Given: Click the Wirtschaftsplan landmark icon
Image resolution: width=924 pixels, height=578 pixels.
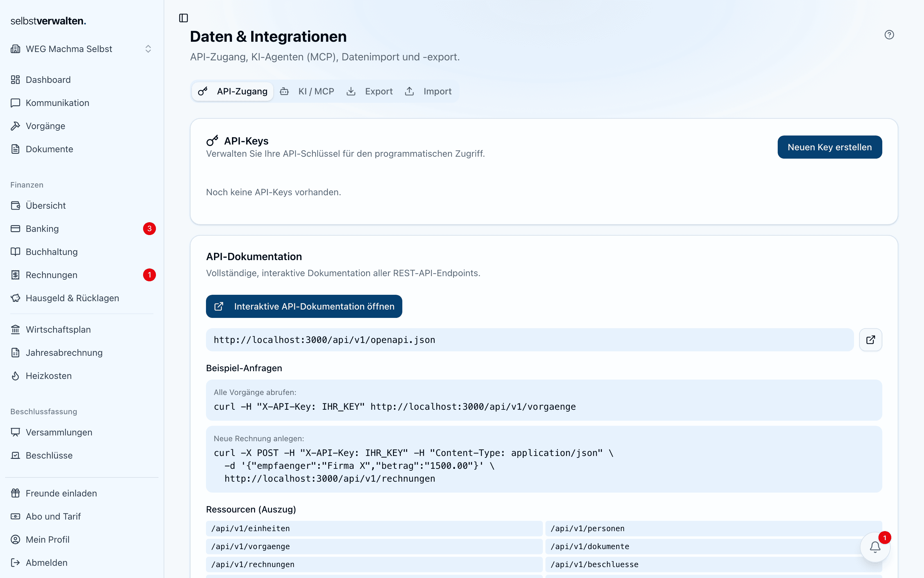Looking at the screenshot, I should tap(15, 329).
